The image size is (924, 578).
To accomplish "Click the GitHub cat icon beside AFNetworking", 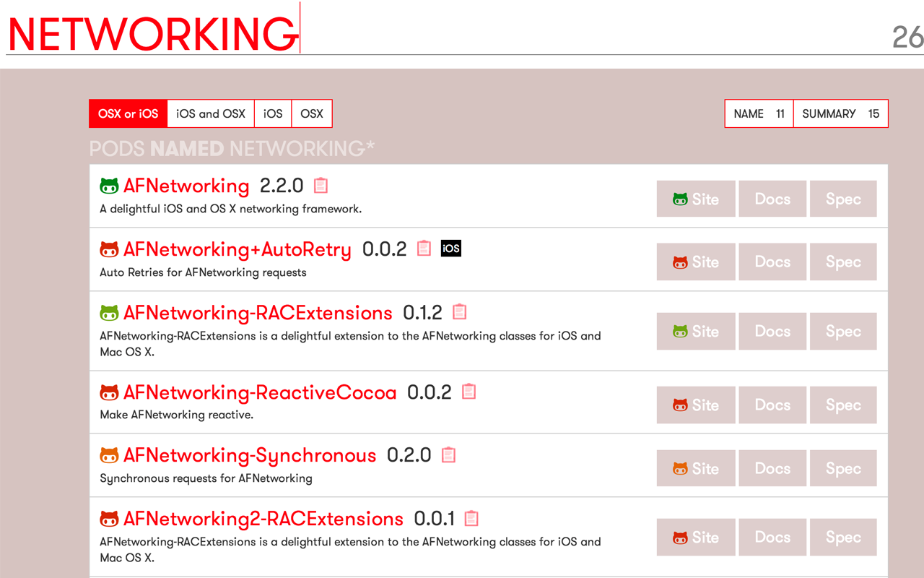I will tap(109, 186).
